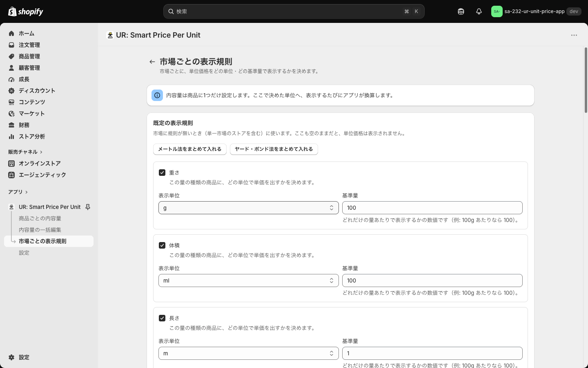This screenshot has width=588, height=368.
Task: Click the app icon in sidebar apps list
Action: [x=11, y=207]
